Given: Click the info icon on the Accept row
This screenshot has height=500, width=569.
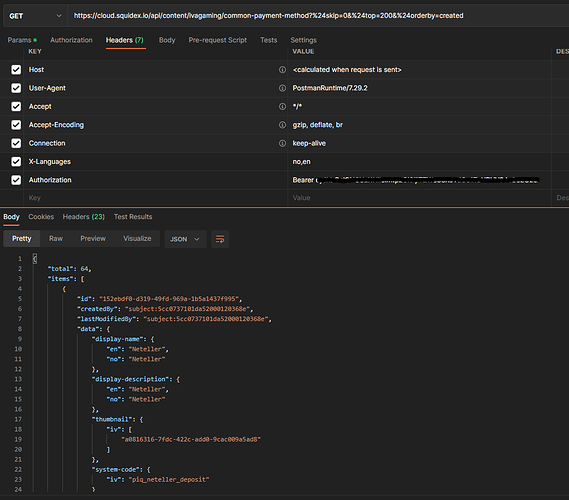Looking at the screenshot, I should click(282, 106).
